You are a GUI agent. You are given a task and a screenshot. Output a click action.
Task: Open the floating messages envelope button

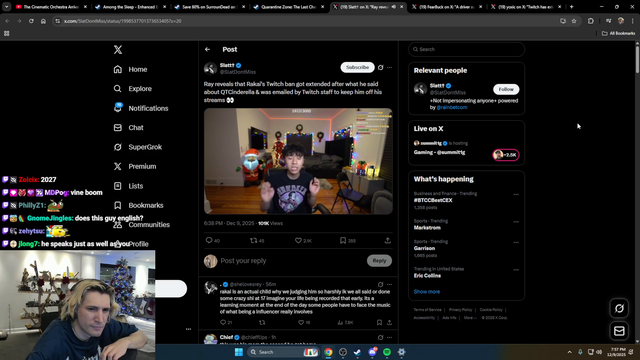tap(619, 331)
